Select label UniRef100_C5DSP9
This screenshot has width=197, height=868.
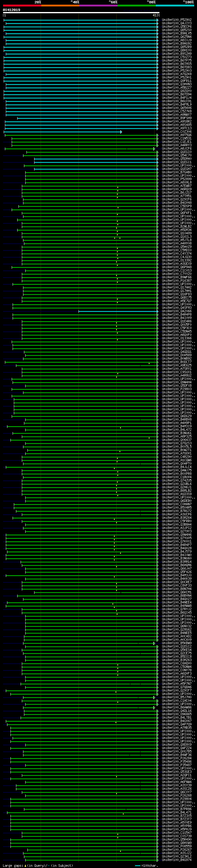[177, 206]
